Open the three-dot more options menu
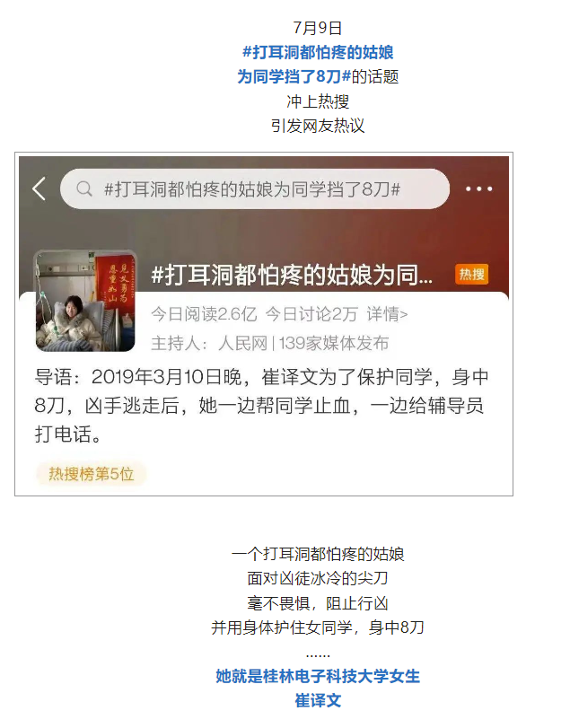Screen dimensions: 570x728 [478, 189]
